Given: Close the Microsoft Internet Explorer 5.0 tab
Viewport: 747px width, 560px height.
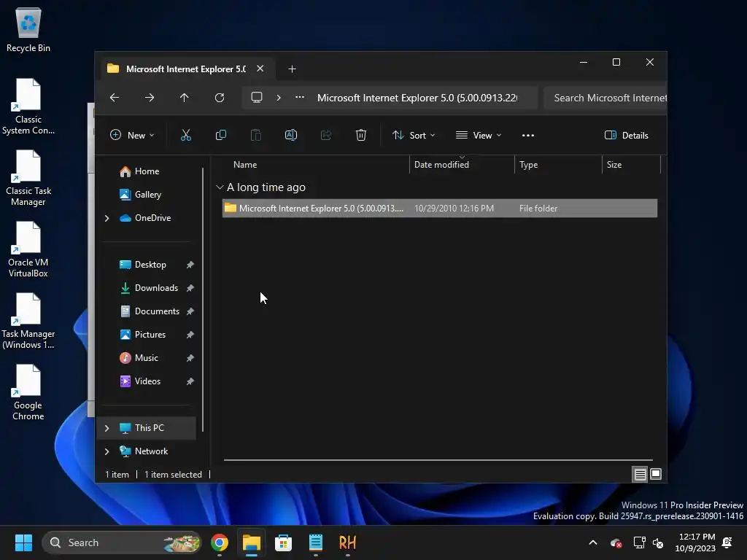Looking at the screenshot, I should 260,69.
